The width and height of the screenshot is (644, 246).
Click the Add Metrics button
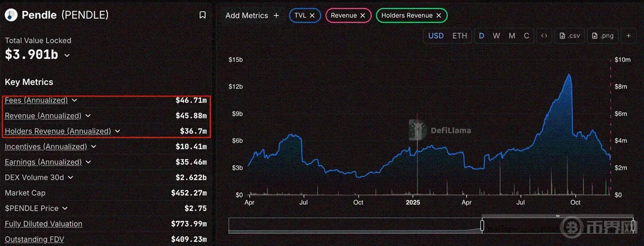click(x=252, y=16)
